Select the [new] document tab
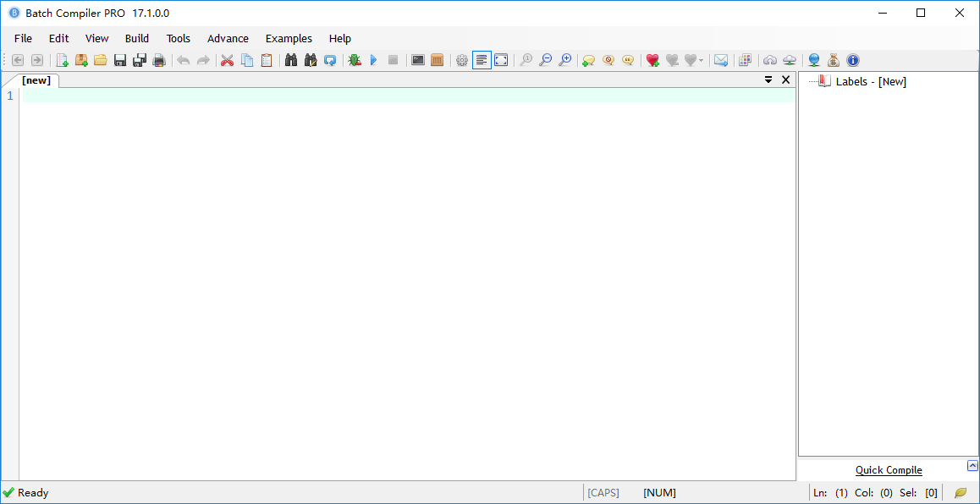 pyautogui.click(x=36, y=80)
